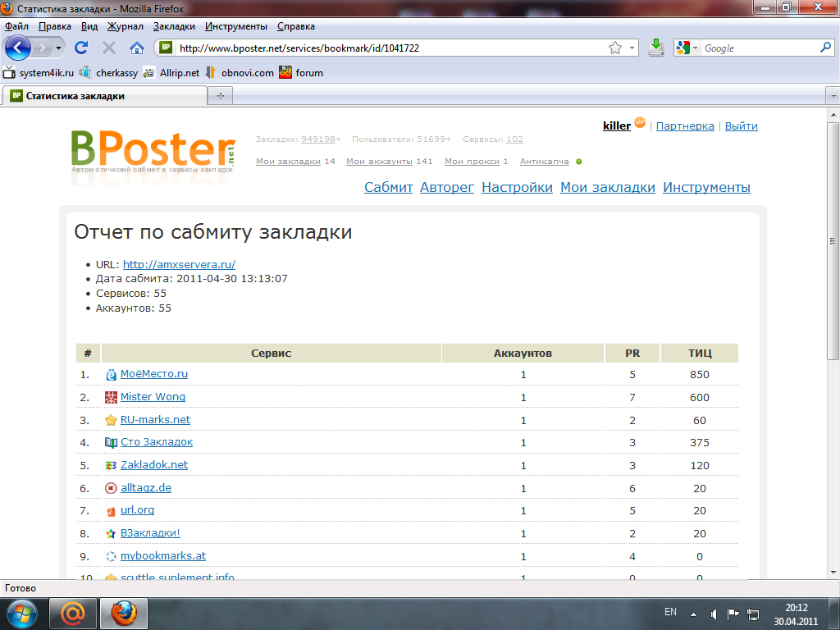
Task: Open the Мои аккаунты link
Action: tap(379, 162)
